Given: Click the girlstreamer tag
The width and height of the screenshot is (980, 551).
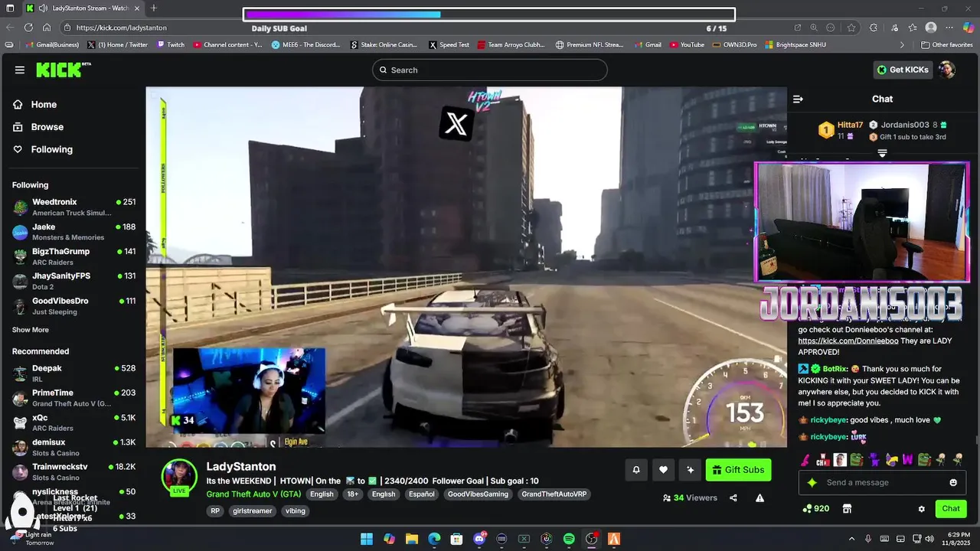Looking at the screenshot, I should [x=252, y=510].
